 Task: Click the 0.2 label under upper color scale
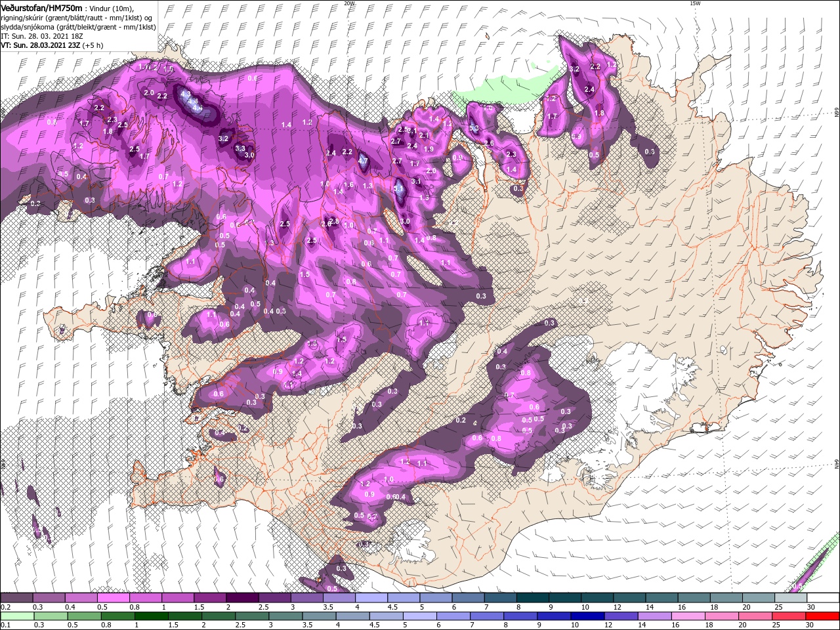click(5, 607)
